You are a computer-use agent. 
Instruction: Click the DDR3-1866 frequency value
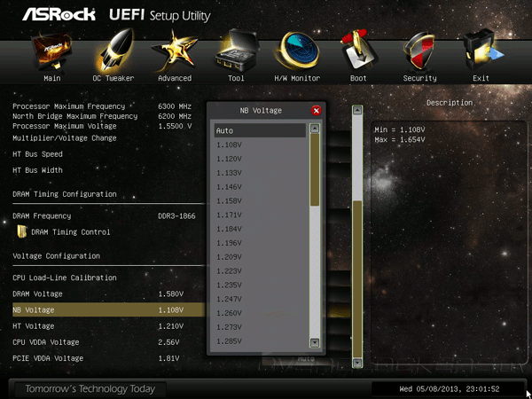pyautogui.click(x=176, y=215)
